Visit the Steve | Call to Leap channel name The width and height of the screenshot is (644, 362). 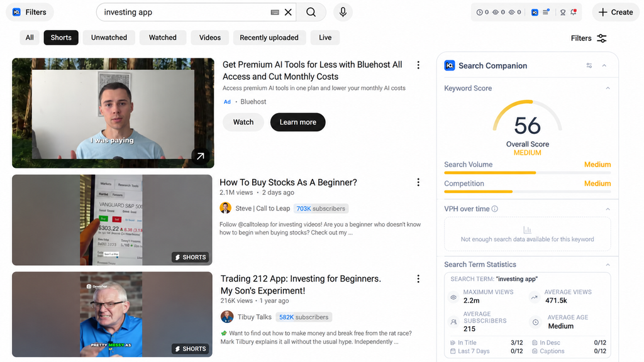pyautogui.click(x=263, y=209)
